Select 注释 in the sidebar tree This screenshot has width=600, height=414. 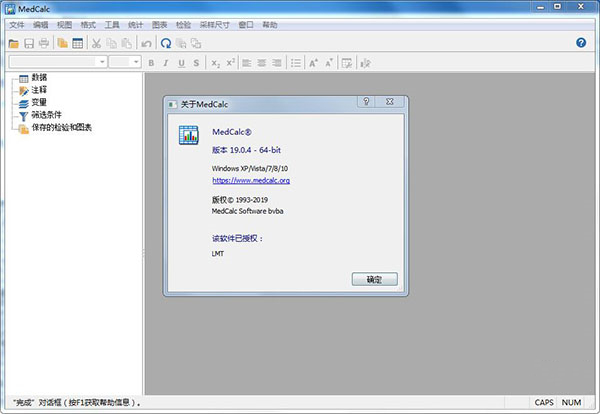[x=39, y=90]
